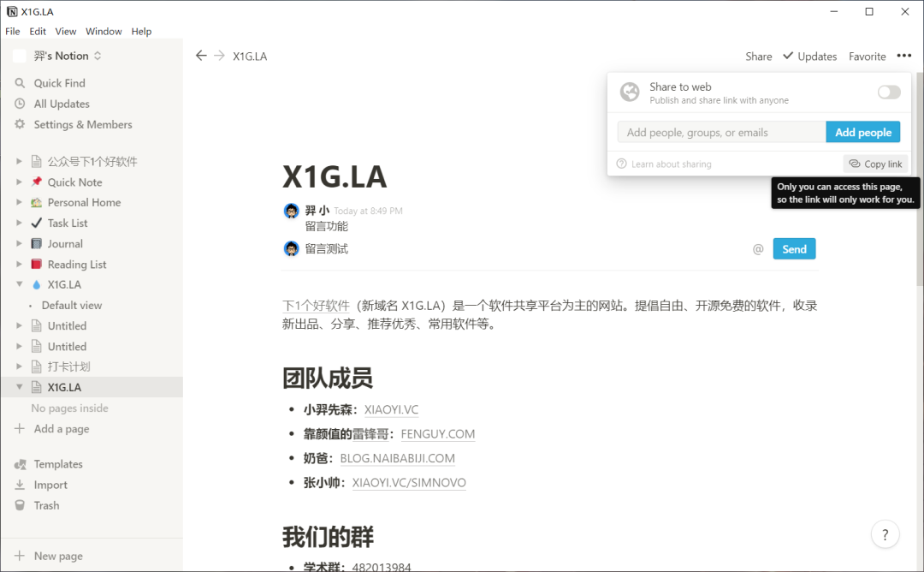
Task: Click the page icon of 公众号下1个好软件
Action: (37, 161)
